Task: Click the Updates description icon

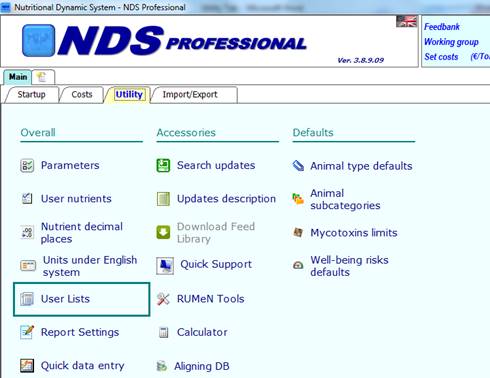Action: (163, 199)
